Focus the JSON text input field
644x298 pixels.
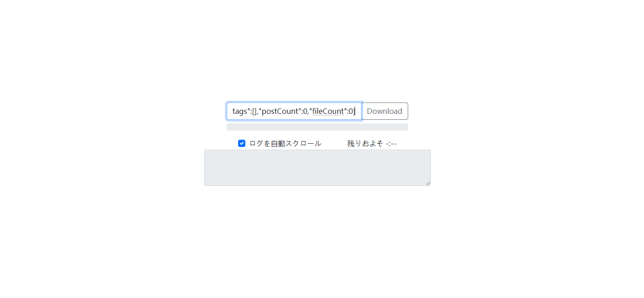tap(294, 111)
